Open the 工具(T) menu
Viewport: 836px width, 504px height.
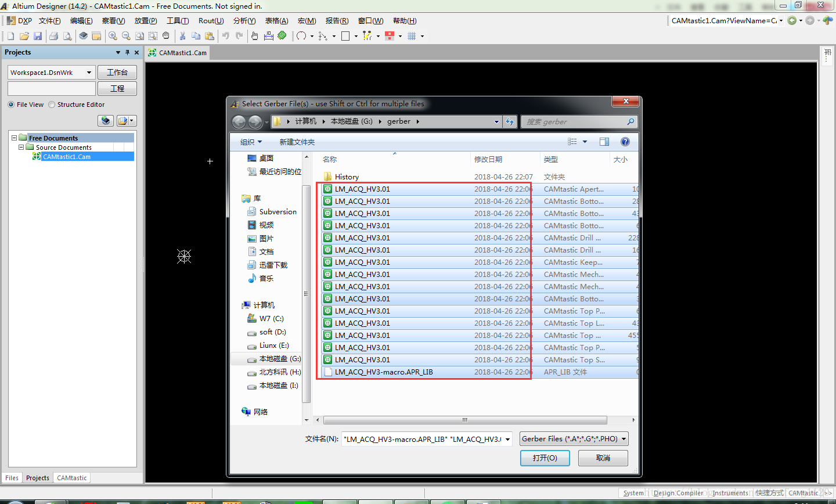178,20
